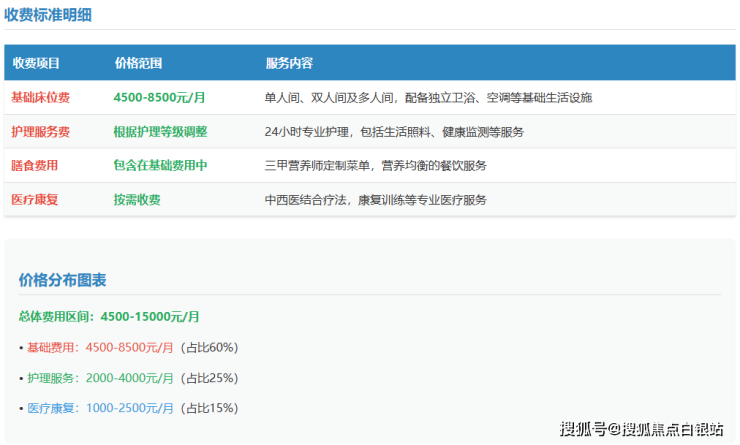Click the 总体费用区间 4500-15000元/月 line
740x445 pixels.
(x=109, y=316)
